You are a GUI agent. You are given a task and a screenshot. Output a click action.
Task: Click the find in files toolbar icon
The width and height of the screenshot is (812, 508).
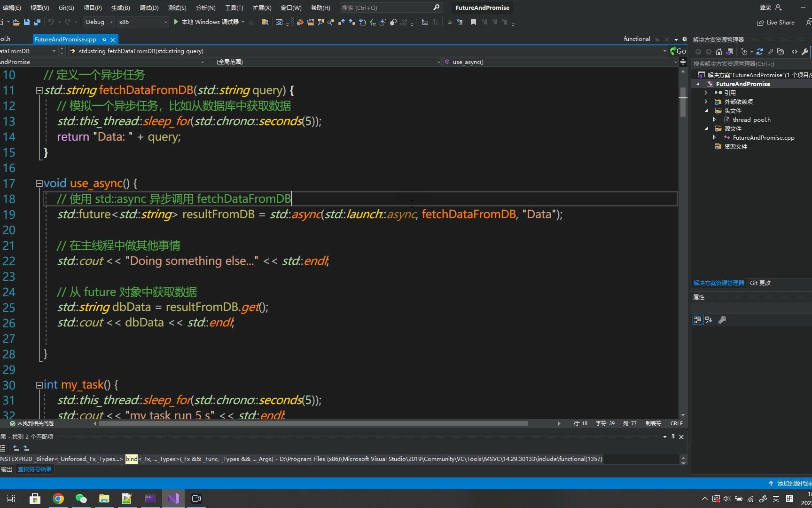pos(265,22)
